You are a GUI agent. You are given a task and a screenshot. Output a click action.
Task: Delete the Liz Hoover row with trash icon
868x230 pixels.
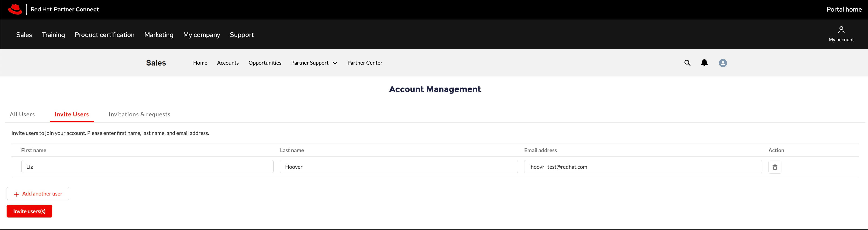coord(775,167)
